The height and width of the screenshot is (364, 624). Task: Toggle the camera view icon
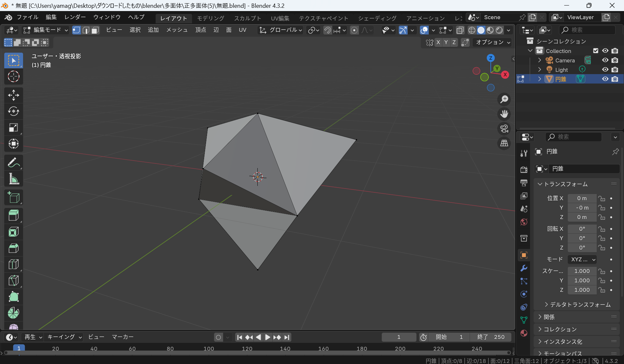click(504, 129)
